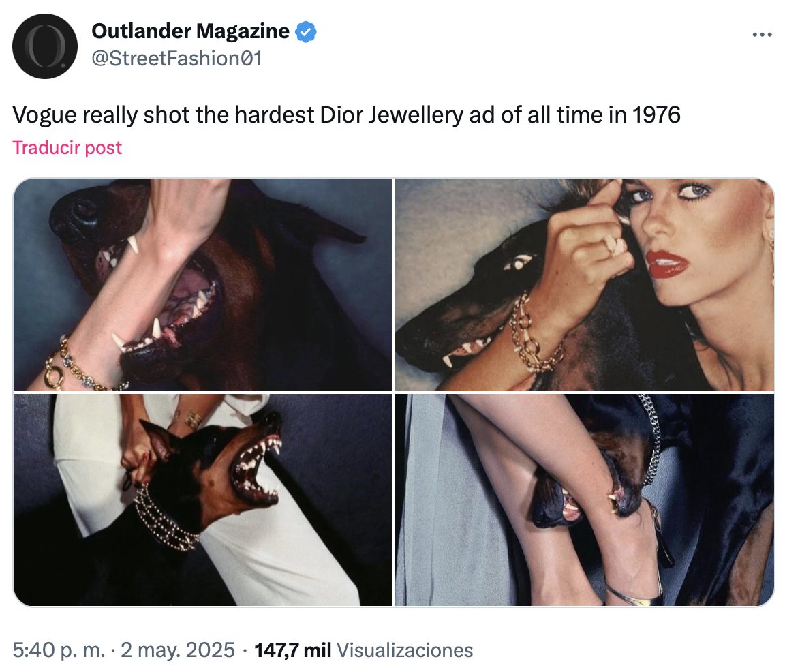Open the Outlander Magazine display name
The height and width of the screenshot is (672, 785).
190,31
